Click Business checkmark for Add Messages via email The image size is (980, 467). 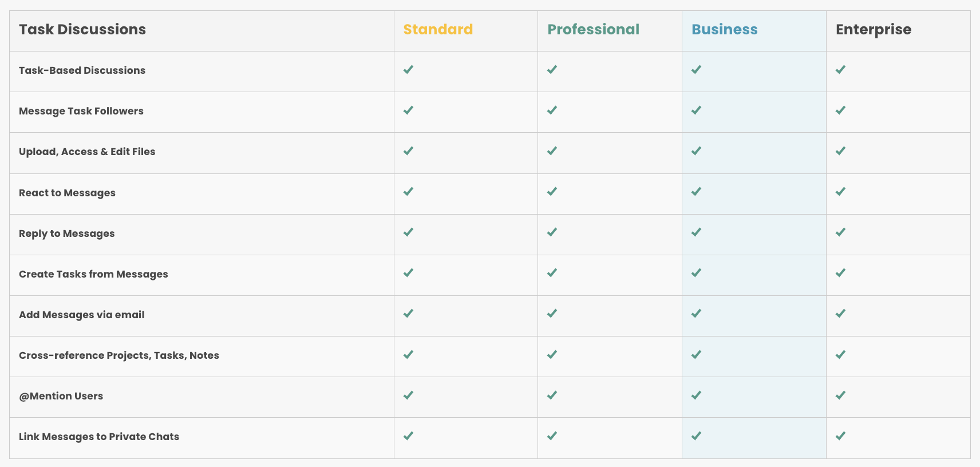click(x=696, y=314)
